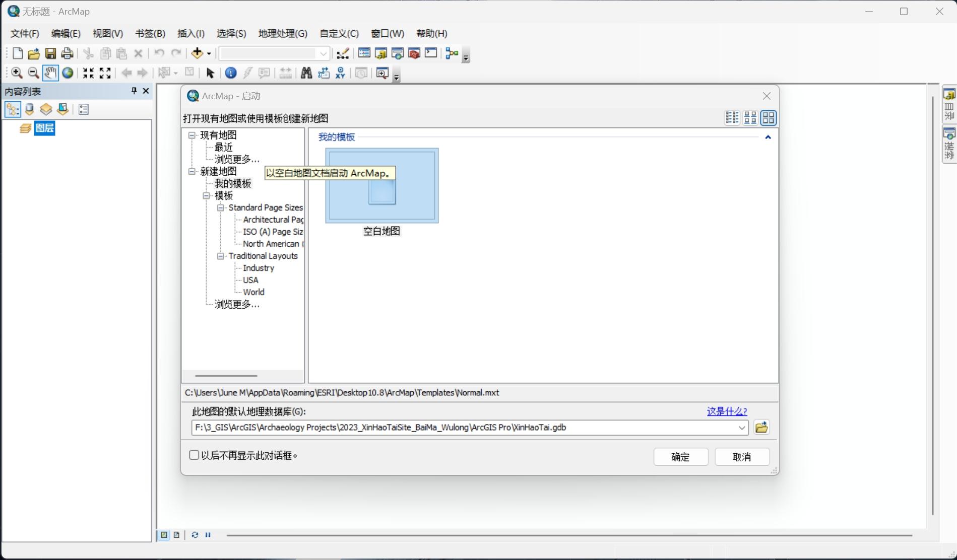957x560 pixels.
Task: Collapse the 新建地图 tree node
Action: click(x=192, y=171)
